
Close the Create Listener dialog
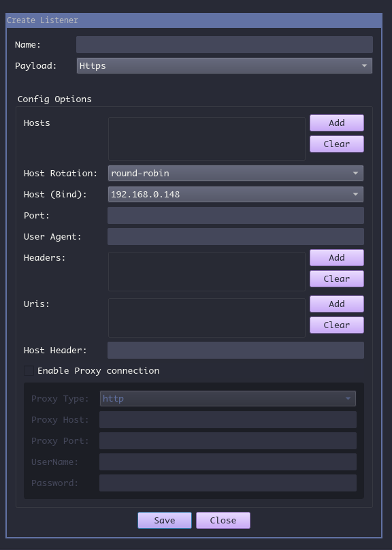(223, 519)
